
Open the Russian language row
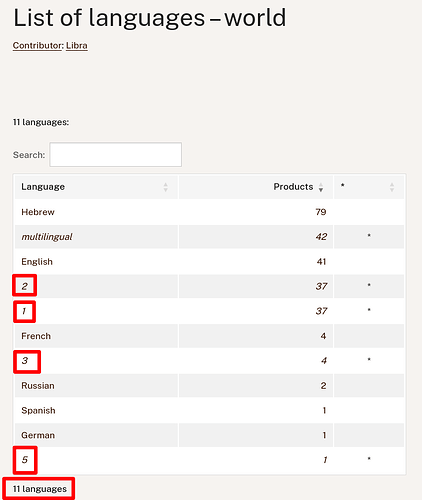pos(38,386)
